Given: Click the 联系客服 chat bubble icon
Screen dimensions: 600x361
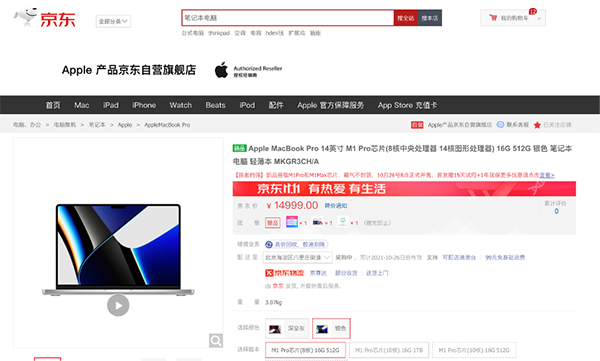Looking at the screenshot, I should (x=500, y=125).
